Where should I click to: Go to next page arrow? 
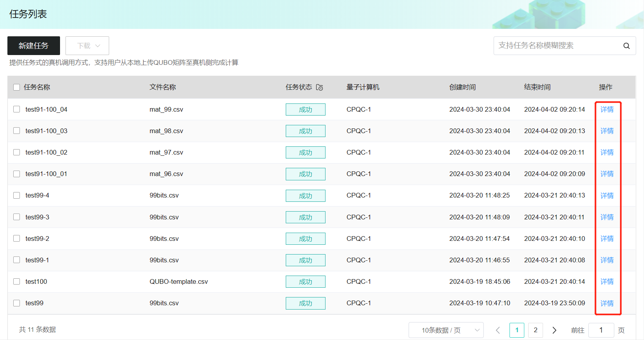tap(554, 330)
